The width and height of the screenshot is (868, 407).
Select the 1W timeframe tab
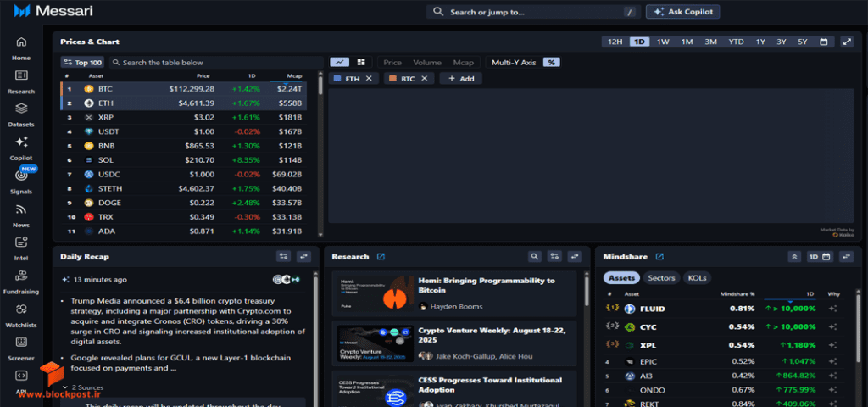(663, 42)
